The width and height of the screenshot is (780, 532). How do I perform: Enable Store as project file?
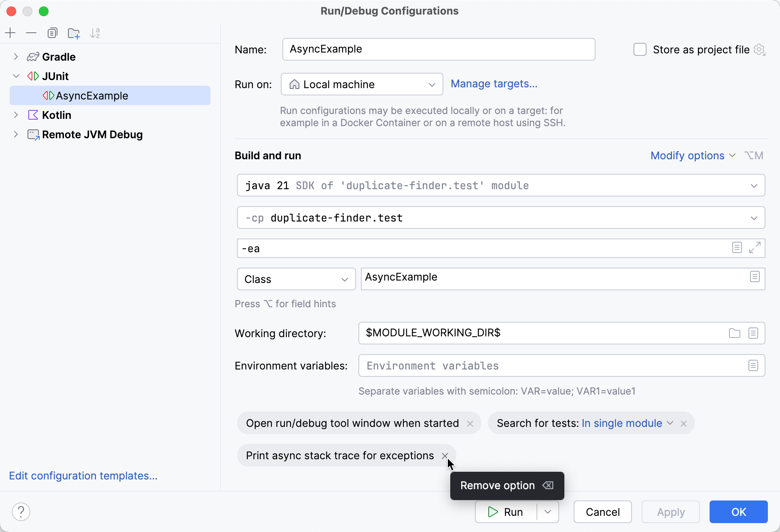640,49
